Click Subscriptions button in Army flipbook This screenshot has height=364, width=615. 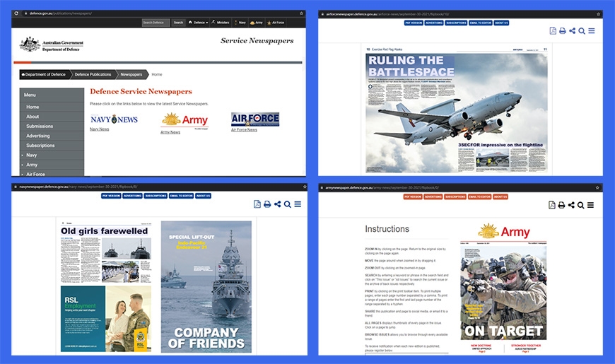(x=455, y=196)
